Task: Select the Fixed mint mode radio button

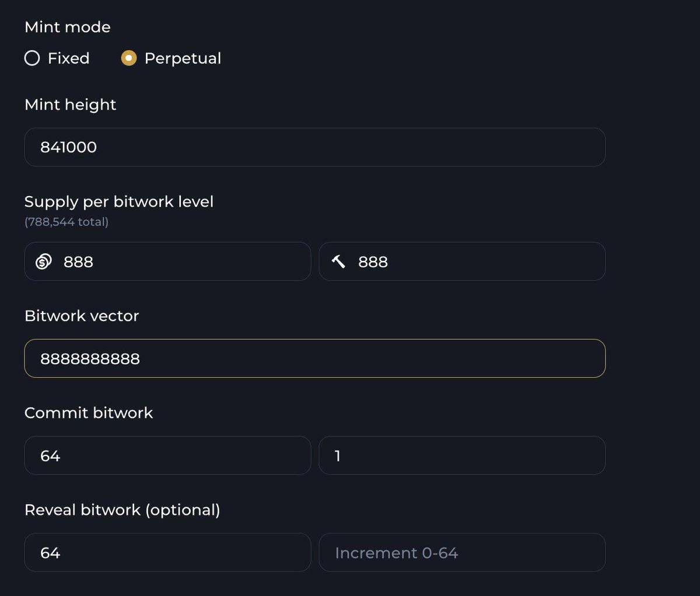Action: tap(32, 58)
